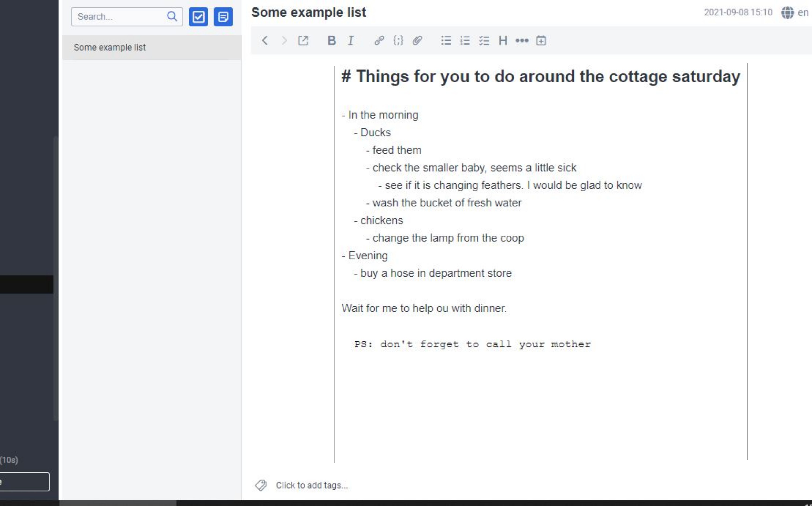812x506 pixels.
Task: Click 'see if it is changing feathers' line
Action: [x=510, y=185]
